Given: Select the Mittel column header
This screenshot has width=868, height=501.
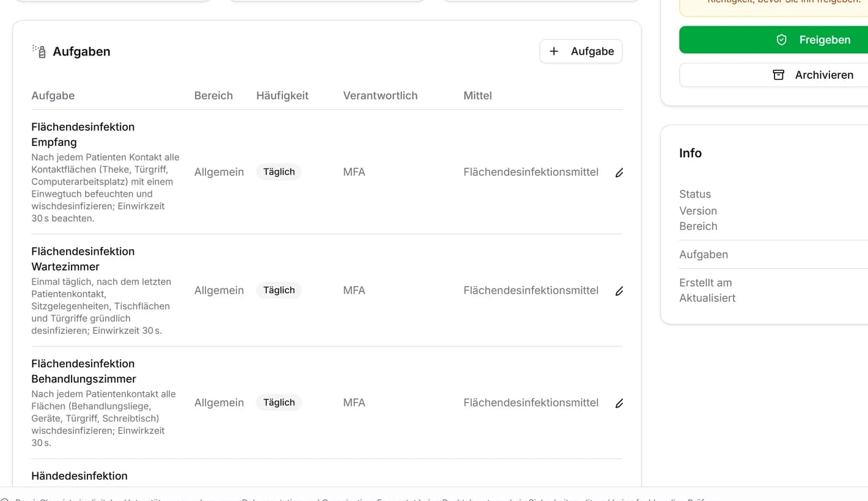Looking at the screenshot, I should pos(477,95).
